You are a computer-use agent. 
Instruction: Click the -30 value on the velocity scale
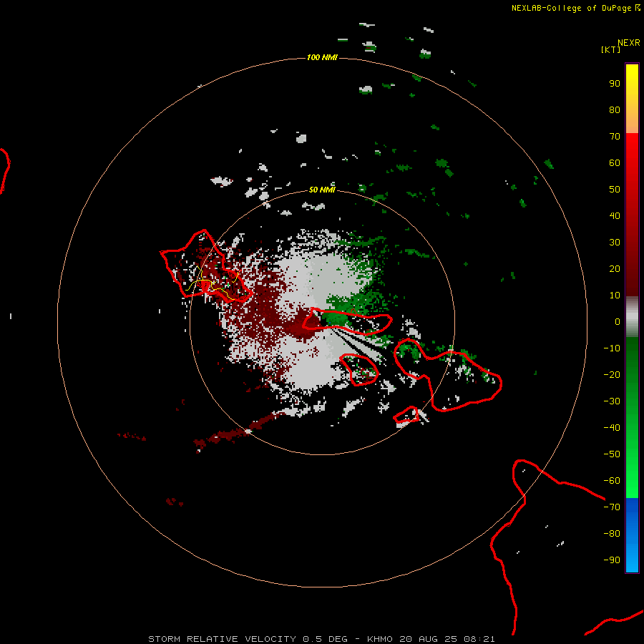coord(612,401)
